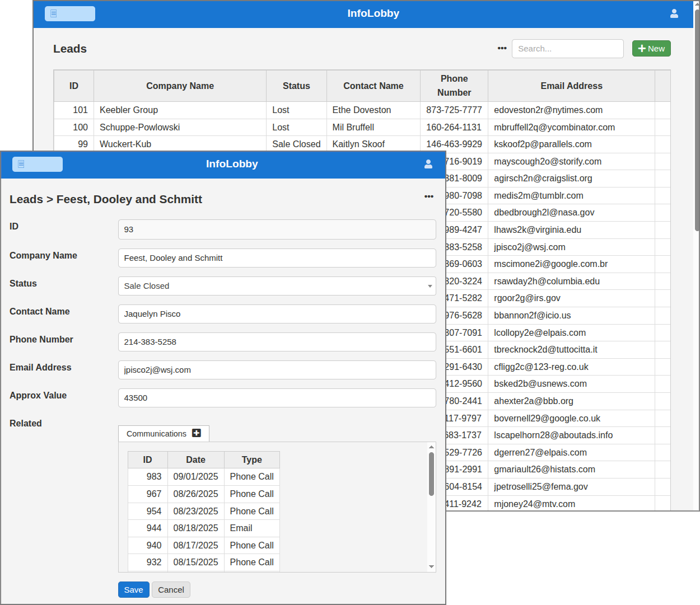
Task: Open the menu icon in the front window header
Action: [x=38, y=164]
